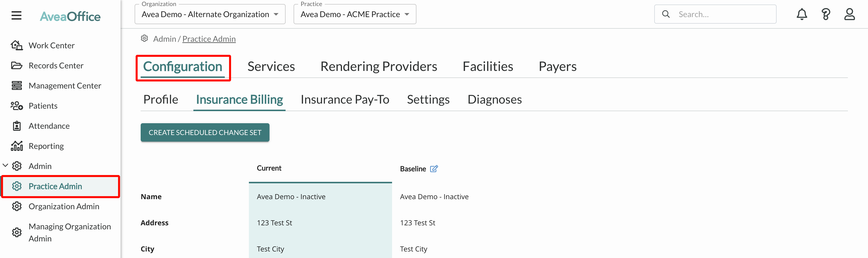868x258 pixels.
Task: Open the Profile sub-tab
Action: tap(161, 100)
